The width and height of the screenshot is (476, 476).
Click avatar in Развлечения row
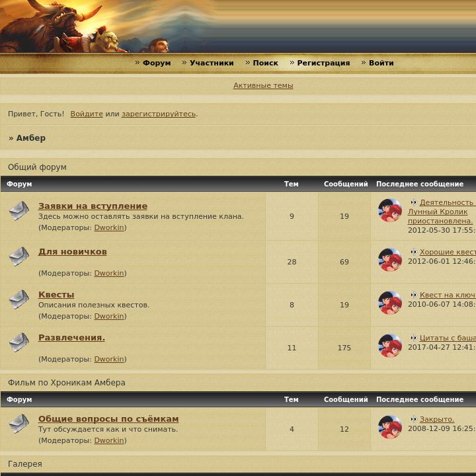(390, 346)
